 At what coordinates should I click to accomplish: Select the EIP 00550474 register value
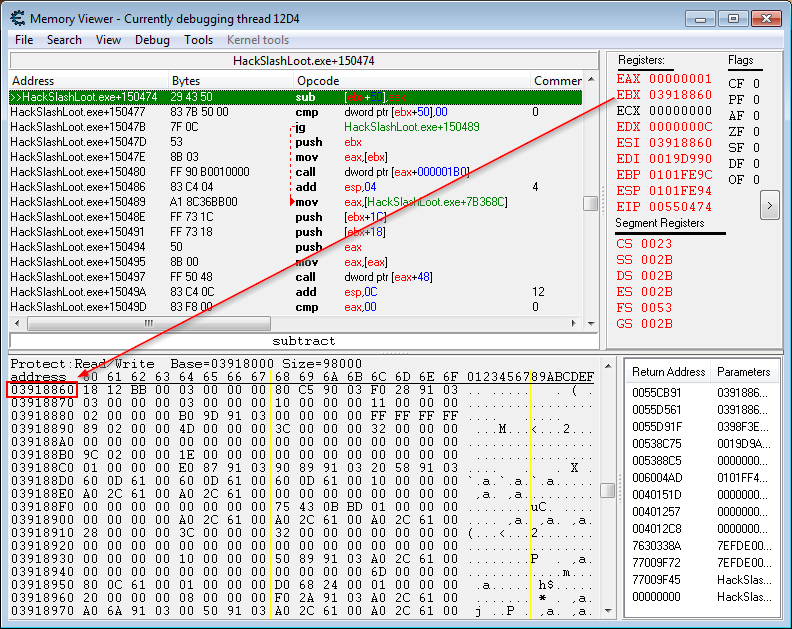coord(664,207)
